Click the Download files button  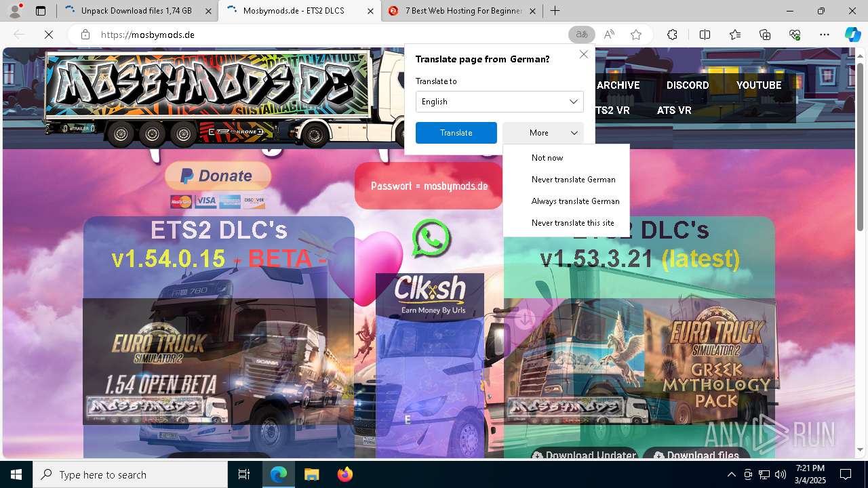[696, 454]
